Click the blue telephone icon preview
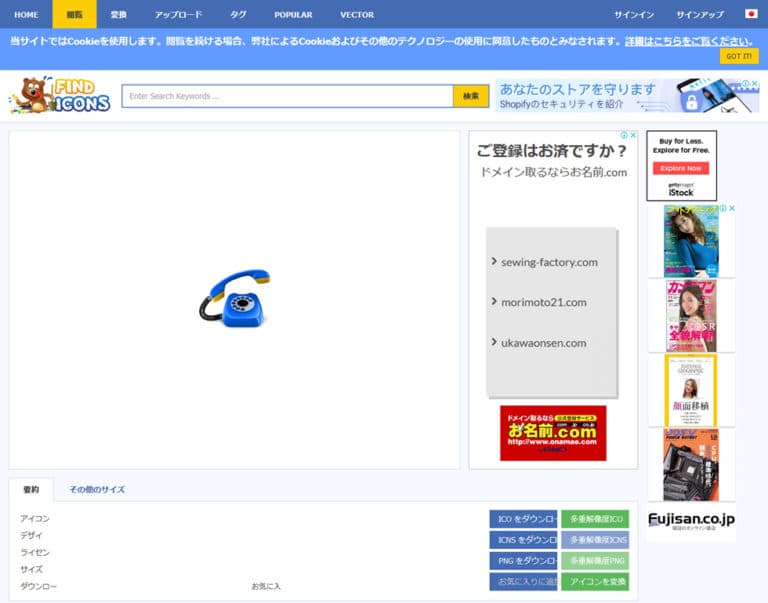This screenshot has height=603, width=768. click(235, 298)
